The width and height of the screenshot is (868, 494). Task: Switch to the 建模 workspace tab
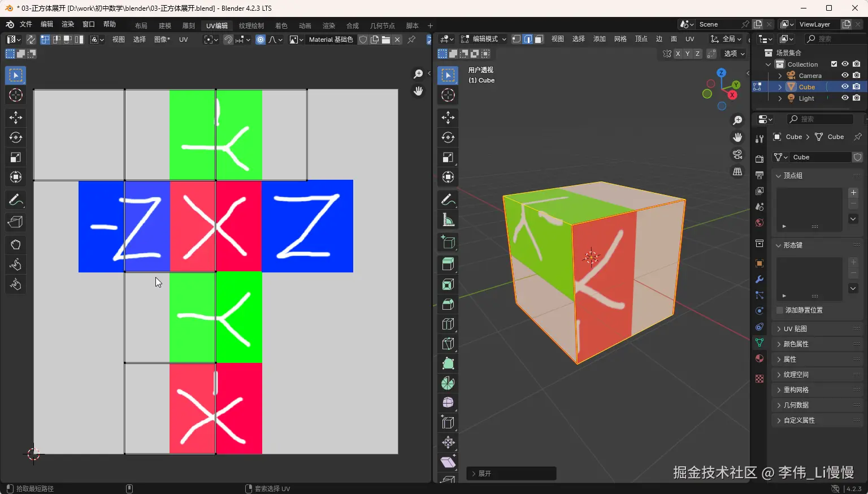tap(165, 26)
